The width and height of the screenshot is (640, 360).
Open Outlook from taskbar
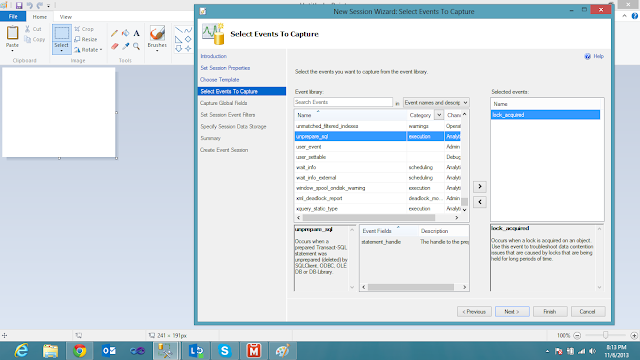point(109,351)
